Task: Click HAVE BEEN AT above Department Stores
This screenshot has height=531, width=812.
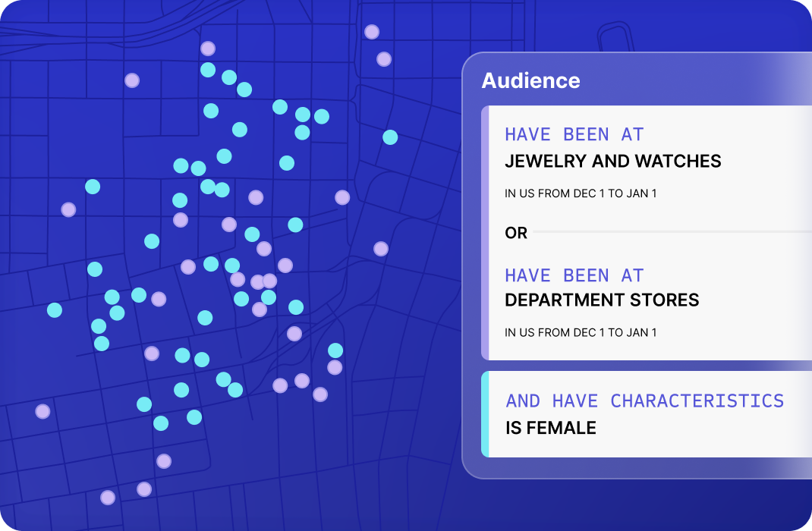Action: (x=574, y=275)
